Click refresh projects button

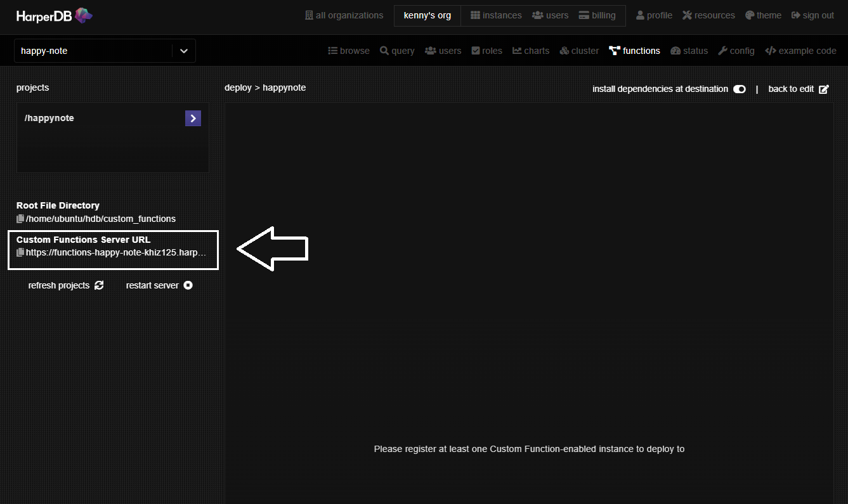tap(65, 285)
